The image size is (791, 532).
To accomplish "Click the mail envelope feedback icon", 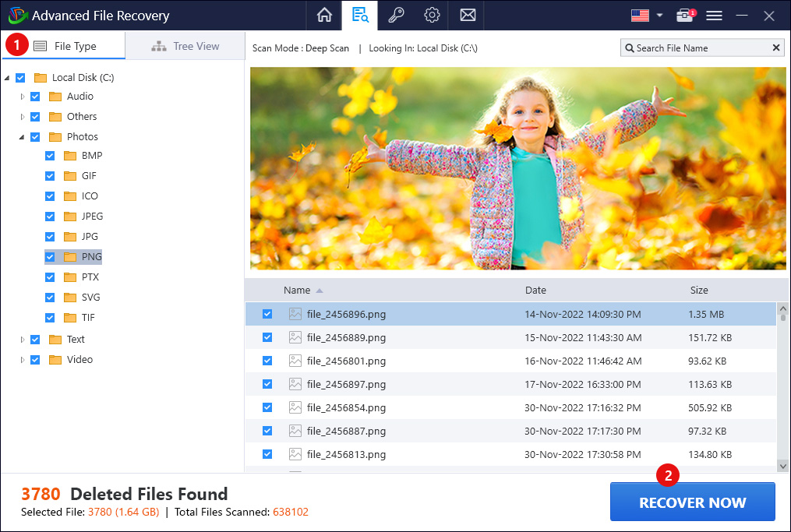I will pyautogui.click(x=468, y=15).
